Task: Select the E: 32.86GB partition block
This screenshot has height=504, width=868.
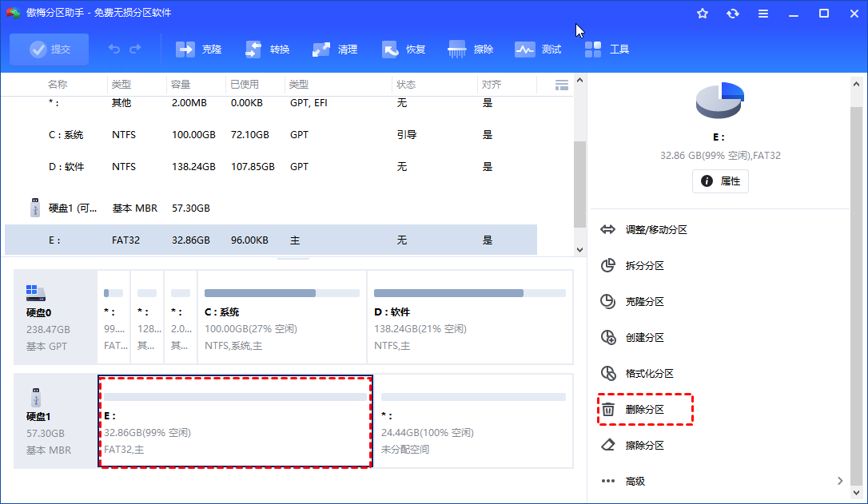Action: (x=235, y=422)
